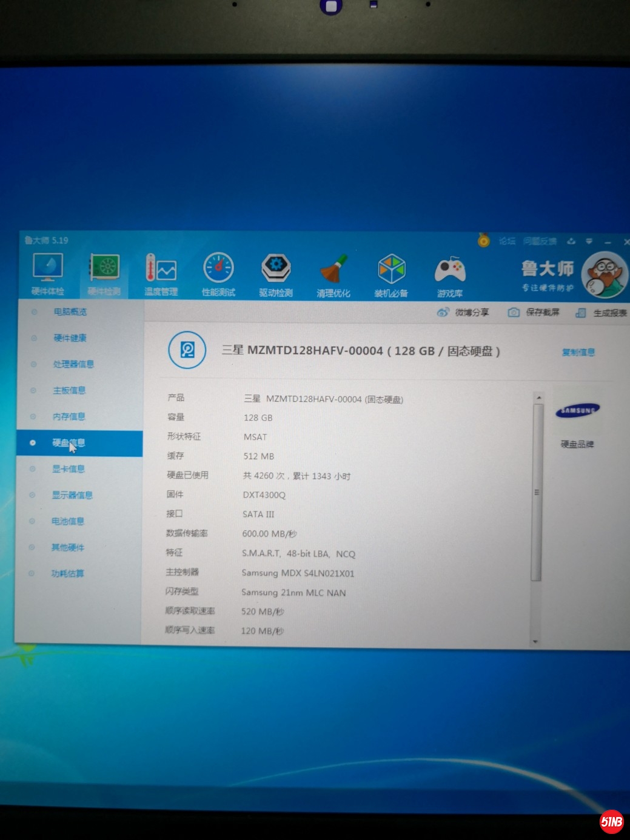
Task: Click the 保存截屏 save screenshot button
Action: (x=534, y=312)
